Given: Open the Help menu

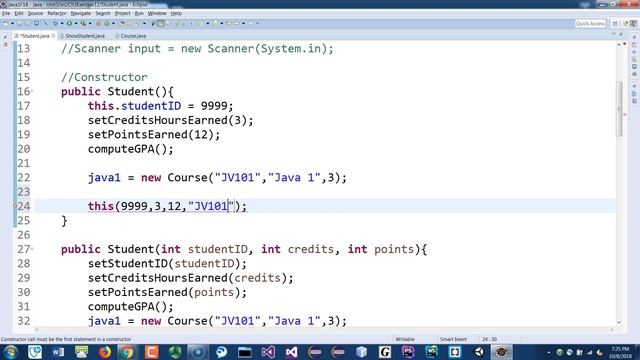Looking at the screenshot, I should pyautogui.click(x=176, y=13).
